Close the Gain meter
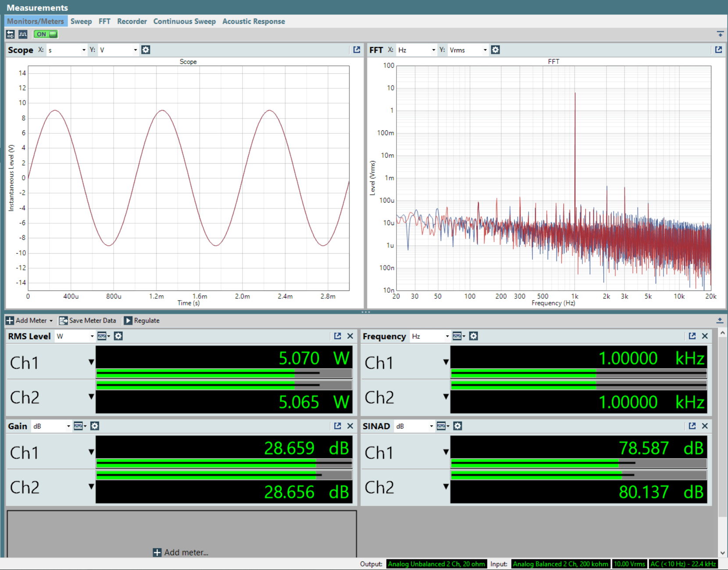The image size is (728, 570). (350, 426)
